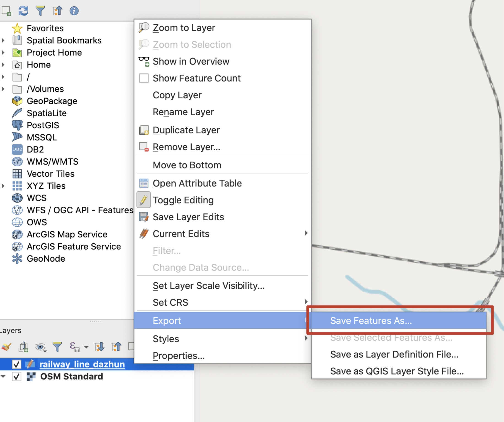Select Save Features As from Export submenu
The width and height of the screenshot is (504, 422).
coord(371,321)
